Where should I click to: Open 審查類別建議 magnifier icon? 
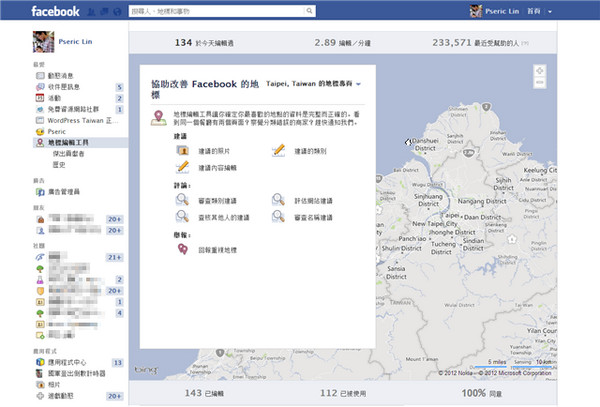click(183, 200)
